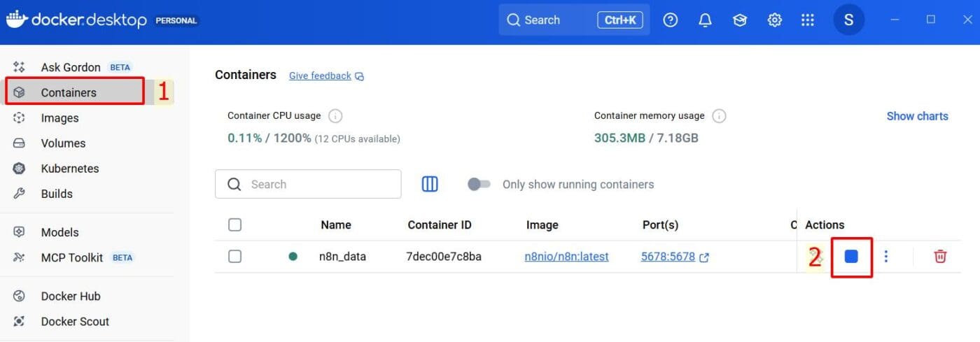Image resolution: width=980 pixels, height=342 pixels.
Task: Click Show charts
Action: (x=917, y=116)
